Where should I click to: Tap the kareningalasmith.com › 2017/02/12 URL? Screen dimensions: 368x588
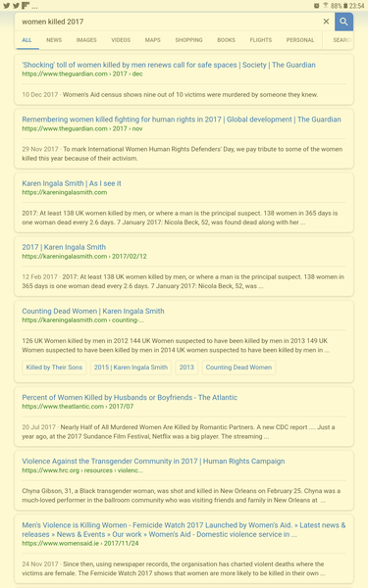[84, 256]
